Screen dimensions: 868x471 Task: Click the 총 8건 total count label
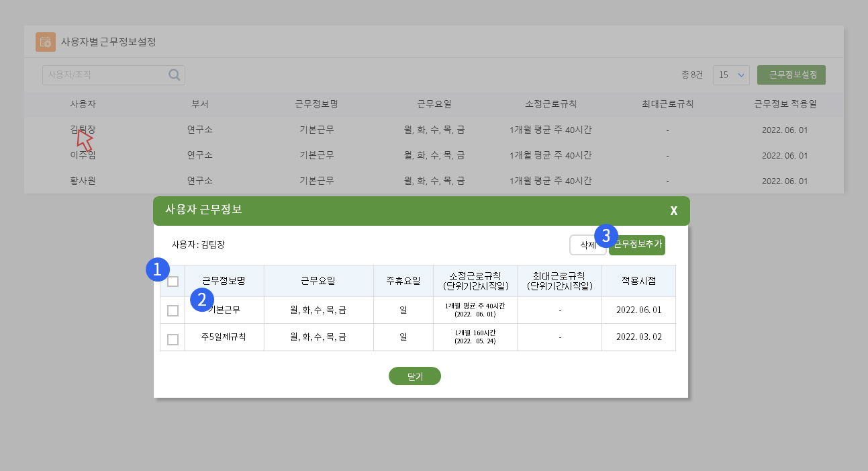(x=692, y=75)
